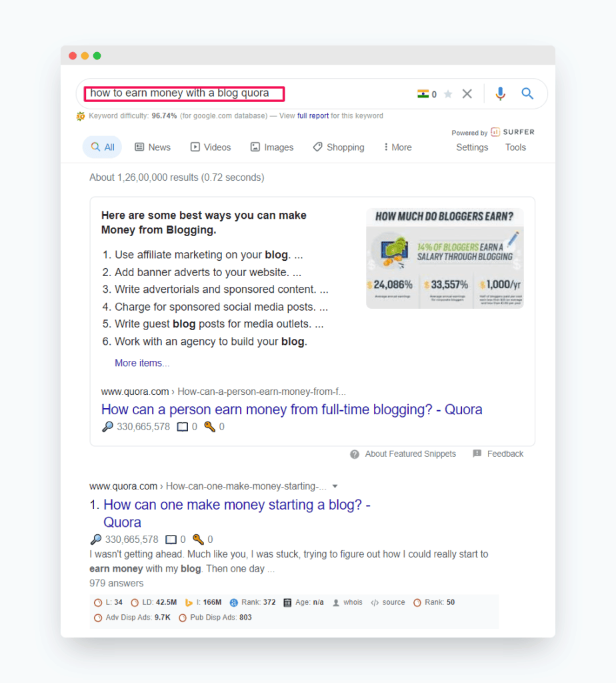Open the 'How much do bloggers earn' thumbnail

click(445, 258)
